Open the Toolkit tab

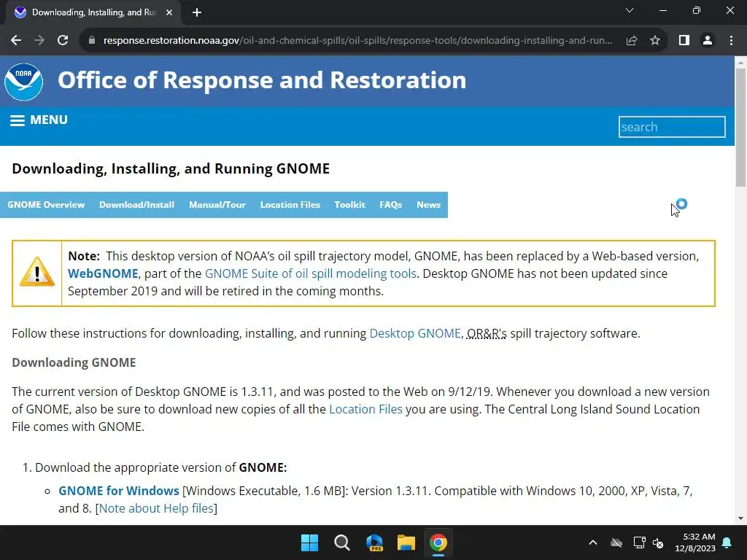coord(349,205)
